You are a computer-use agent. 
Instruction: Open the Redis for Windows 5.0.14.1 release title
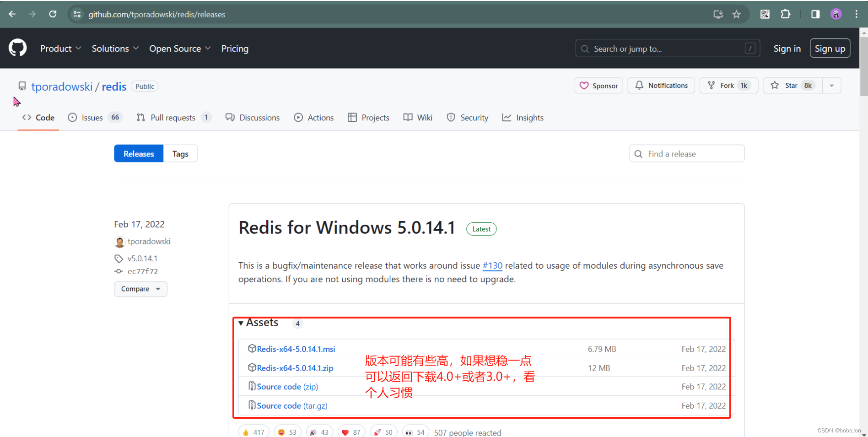[347, 227]
